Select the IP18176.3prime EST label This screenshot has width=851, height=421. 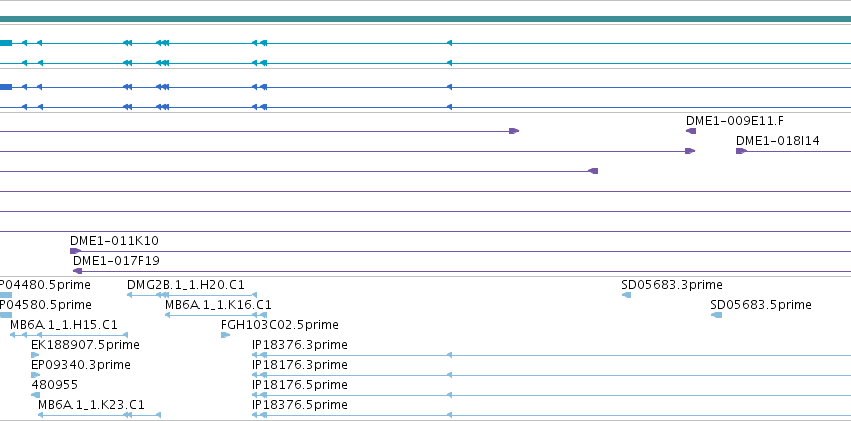[300, 365]
